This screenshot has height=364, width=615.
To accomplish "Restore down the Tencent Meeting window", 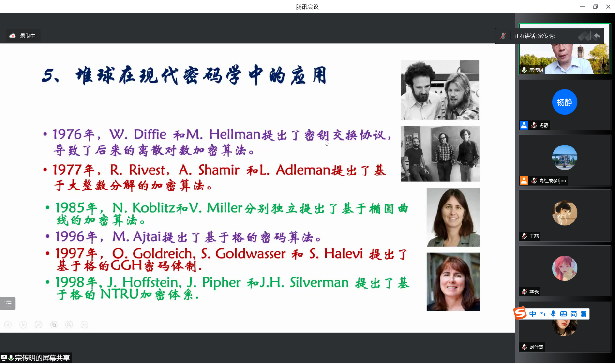I will tap(595, 7).
